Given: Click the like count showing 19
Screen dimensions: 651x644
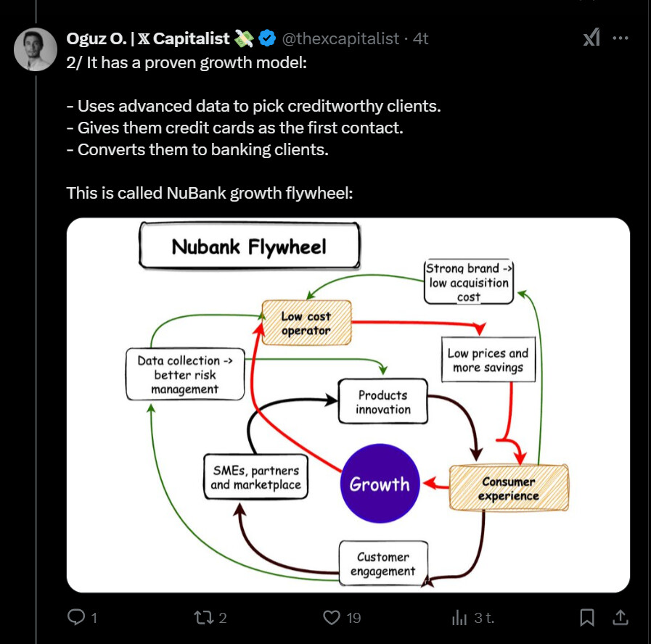Looking at the screenshot, I should point(353,618).
